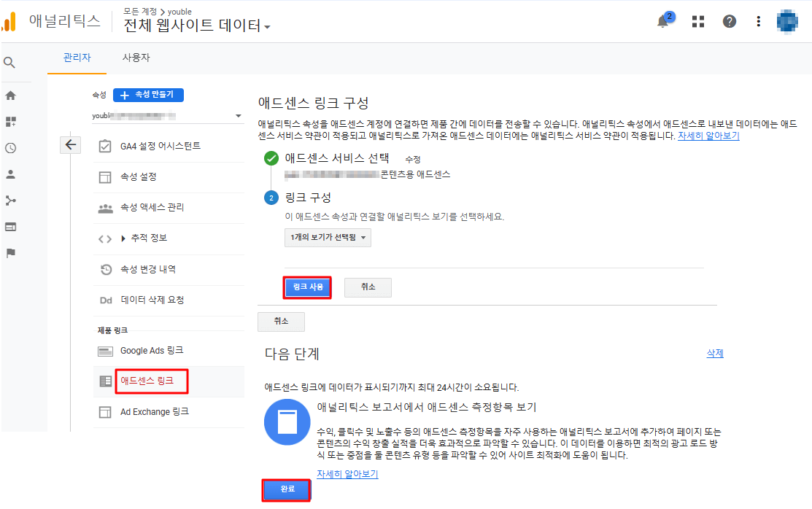Go to Home icon in sidebar
The height and width of the screenshot is (509, 812).
10,96
